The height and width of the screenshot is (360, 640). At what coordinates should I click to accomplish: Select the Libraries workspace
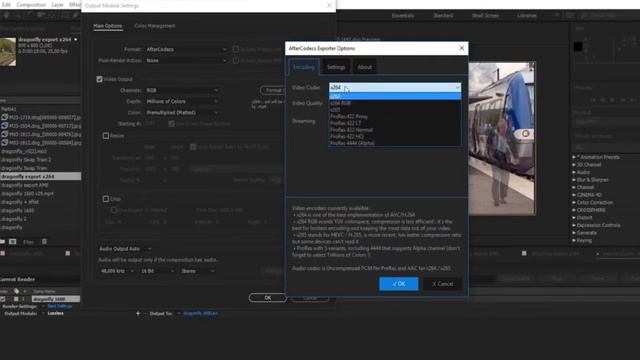(527, 16)
